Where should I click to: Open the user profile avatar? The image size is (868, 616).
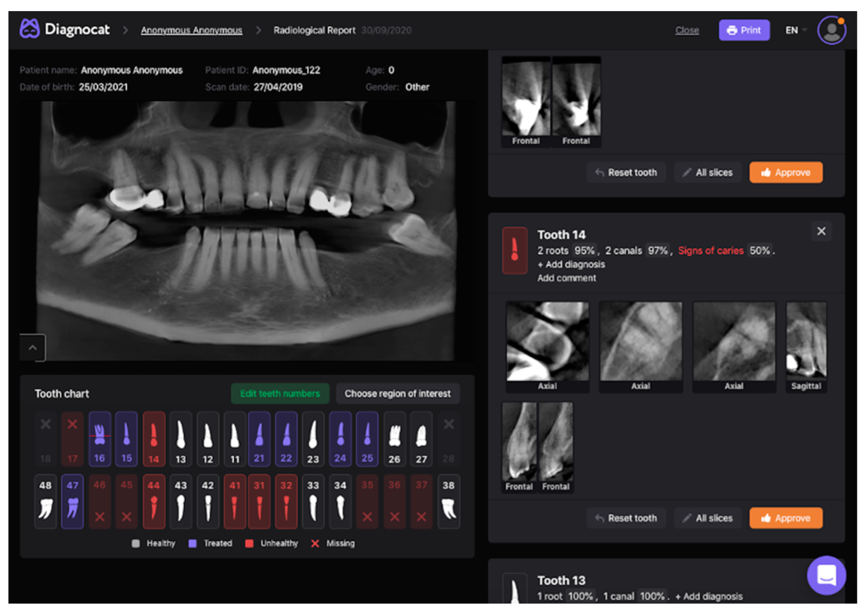pyautogui.click(x=831, y=30)
